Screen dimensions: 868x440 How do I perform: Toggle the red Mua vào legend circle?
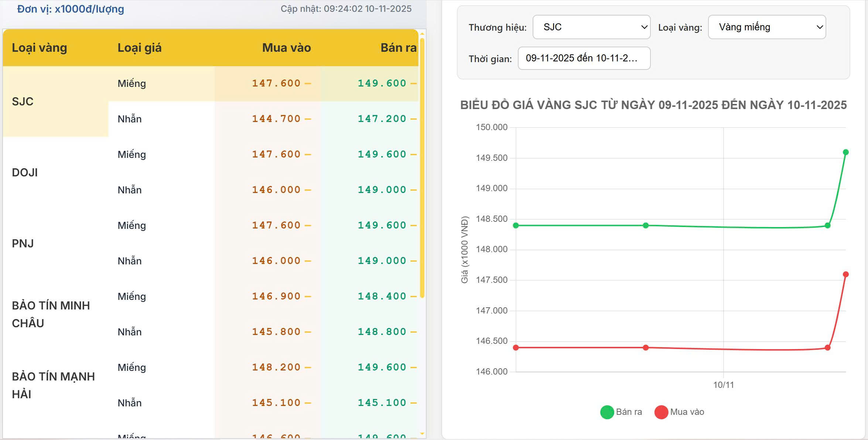661,412
